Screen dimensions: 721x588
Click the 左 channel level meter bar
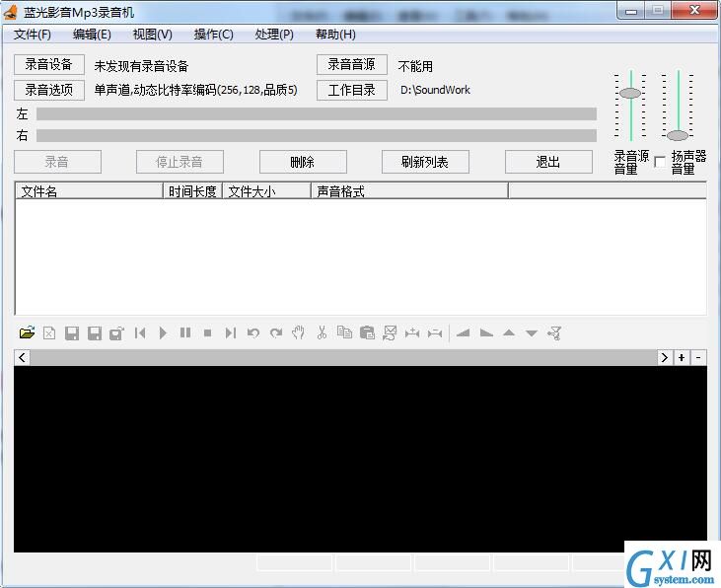pos(317,114)
